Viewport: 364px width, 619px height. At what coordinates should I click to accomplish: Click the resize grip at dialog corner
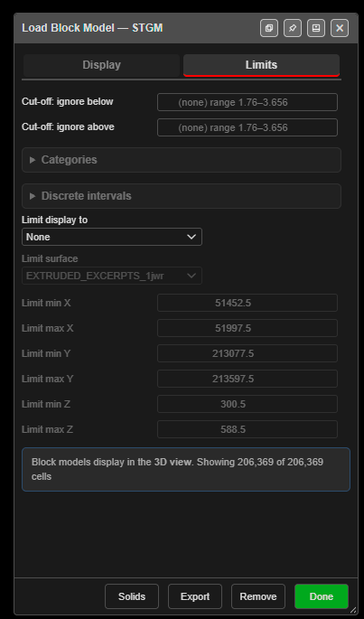(x=353, y=610)
